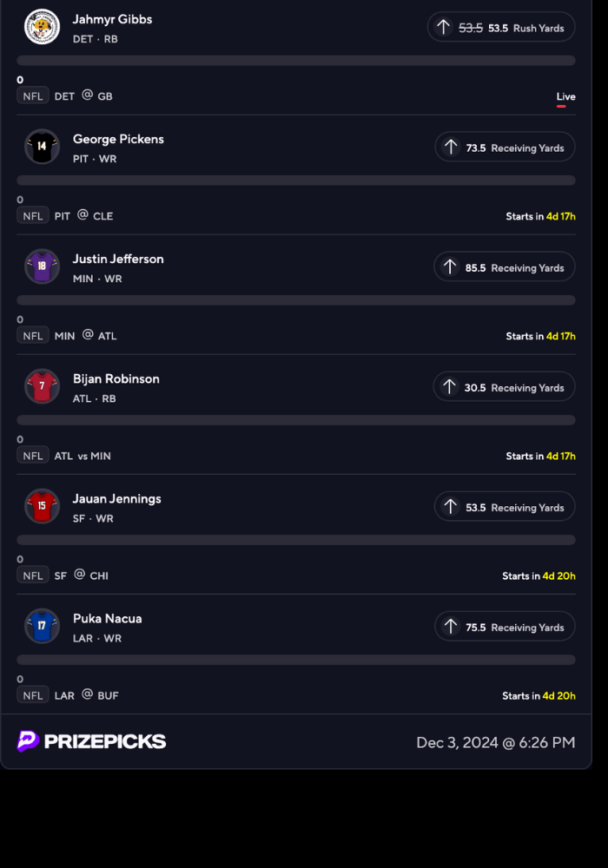Toggle Bijan Robinson 30.5 Receiving Yards pick
The image size is (608, 868).
pos(504,387)
